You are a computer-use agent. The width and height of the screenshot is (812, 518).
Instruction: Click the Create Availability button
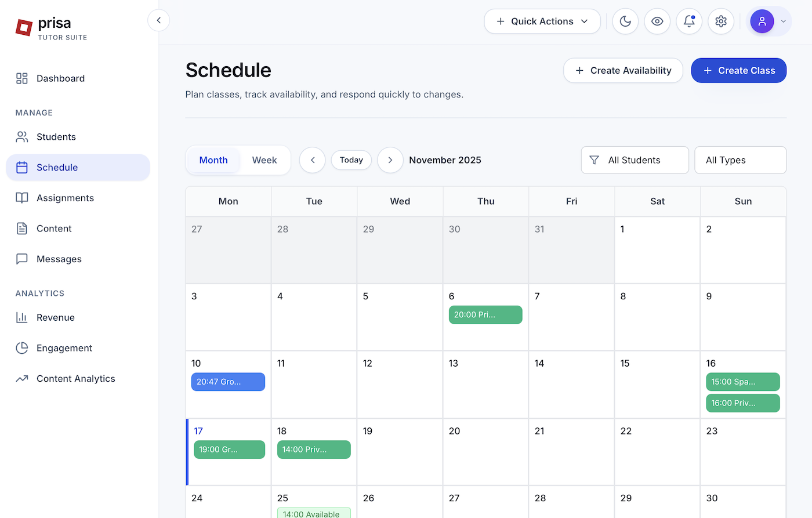pos(623,70)
